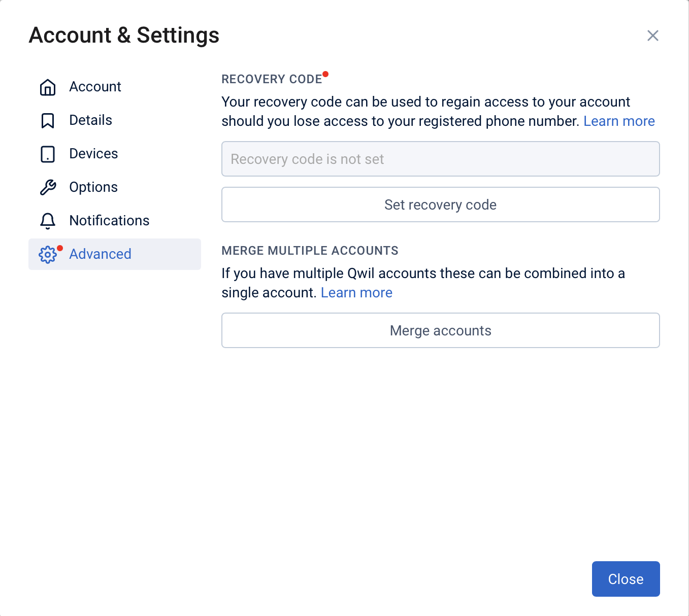The image size is (689, 616).
Task: Open Learn more link about merging accounts
Action: [356, 293]
